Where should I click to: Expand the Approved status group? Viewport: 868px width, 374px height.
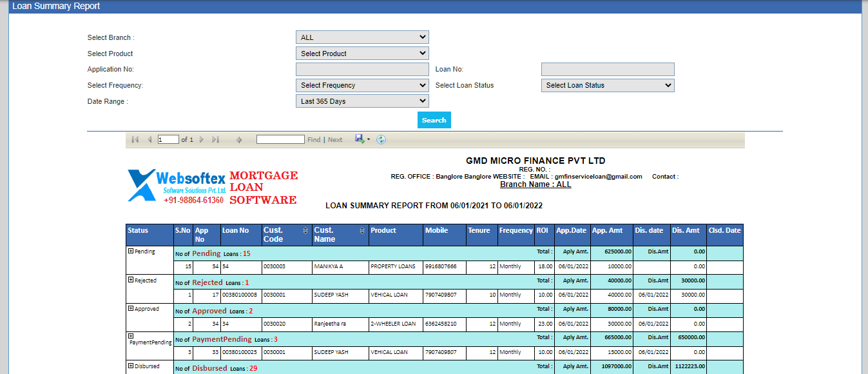(131, 308)
